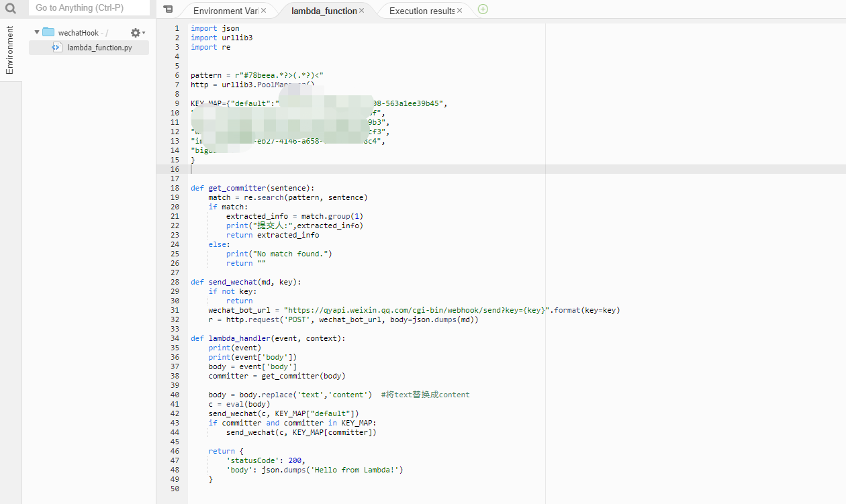Click line number 34 in the gutter
846x504 pixels.
pos(174,338)
